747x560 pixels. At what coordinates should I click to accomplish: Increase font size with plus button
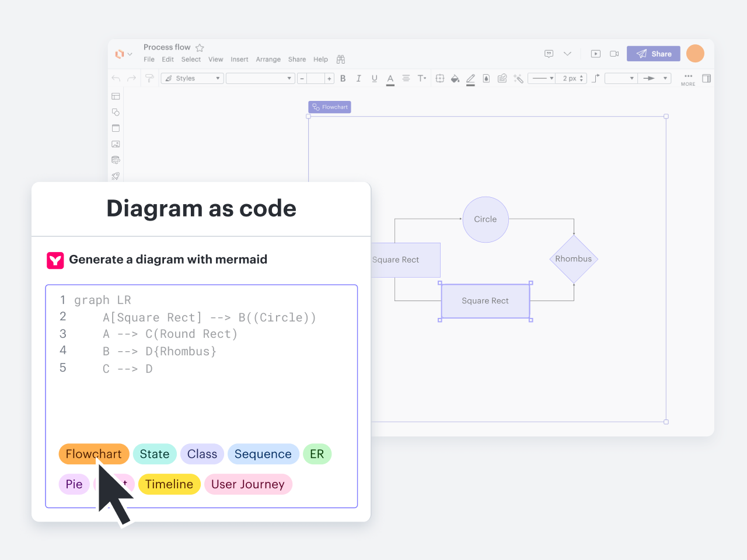click(x=329, y=78)
